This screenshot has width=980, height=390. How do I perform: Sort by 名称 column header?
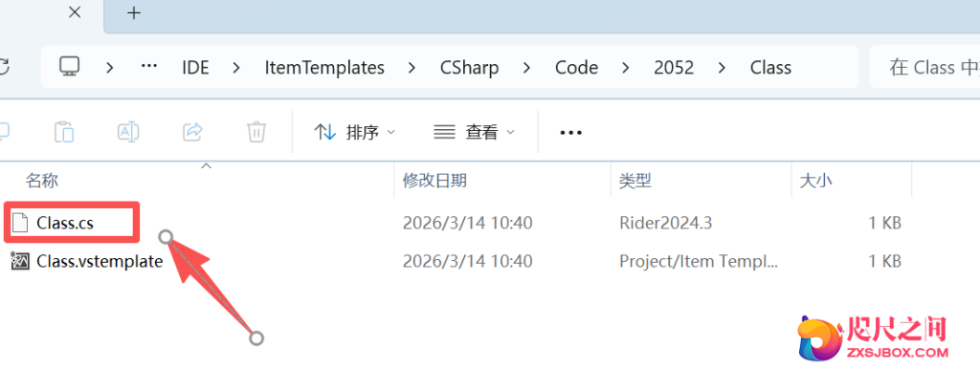tap(42, 180)
